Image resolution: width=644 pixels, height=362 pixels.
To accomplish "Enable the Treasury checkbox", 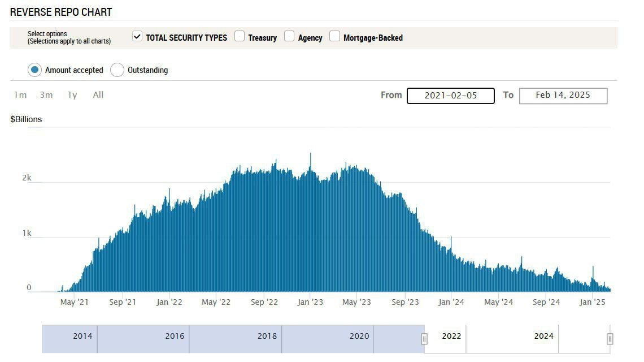I will coord(240,37).
